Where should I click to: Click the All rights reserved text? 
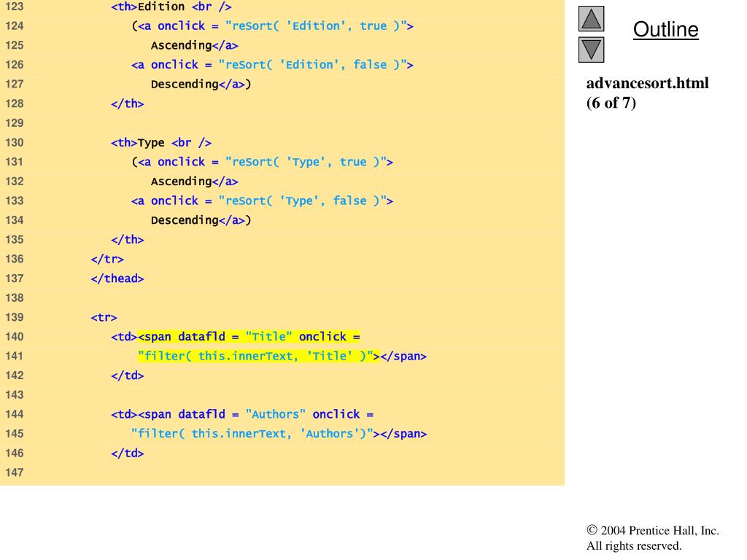click(x=634, y=545)
